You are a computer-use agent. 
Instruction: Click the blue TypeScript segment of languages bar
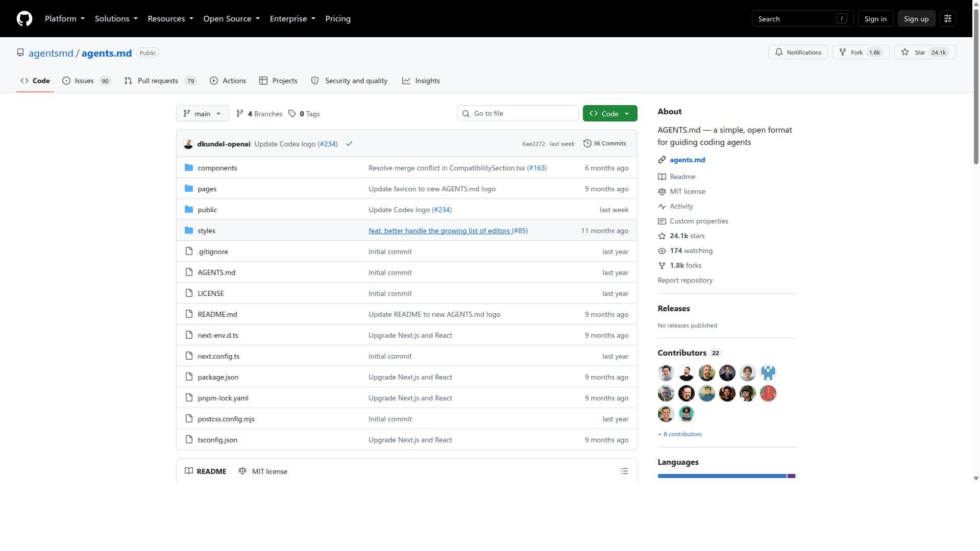(x=722, y=476)
